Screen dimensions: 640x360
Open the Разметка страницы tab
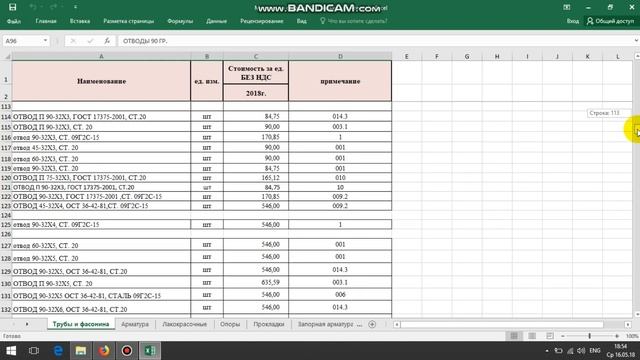click(129, 21)
